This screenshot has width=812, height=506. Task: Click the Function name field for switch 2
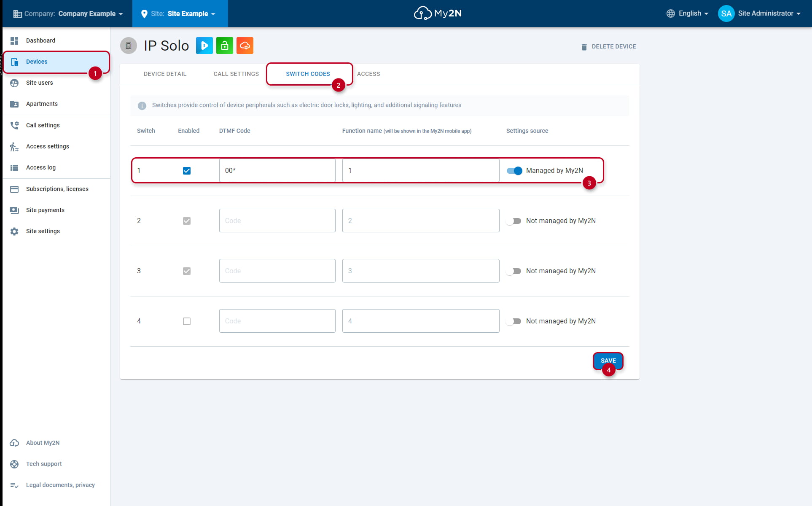[x=421, y=221]
